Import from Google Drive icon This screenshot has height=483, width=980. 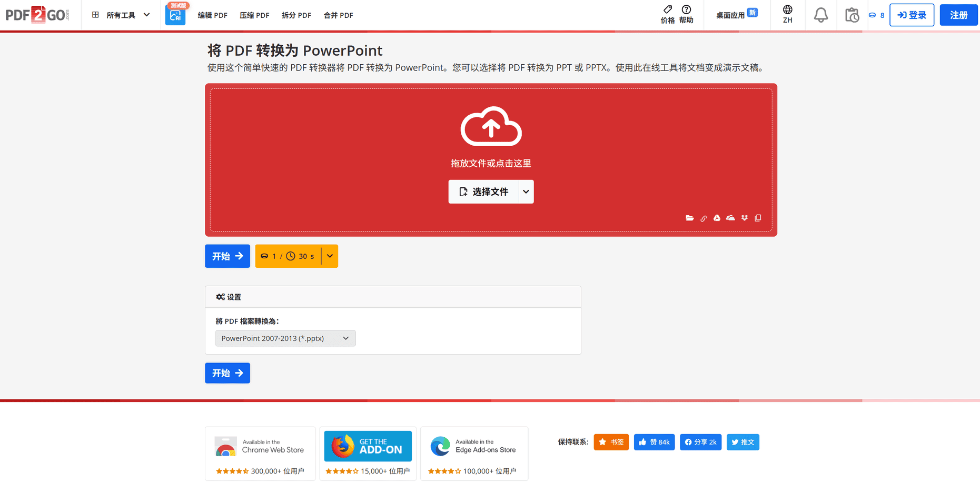coord(717,218)
